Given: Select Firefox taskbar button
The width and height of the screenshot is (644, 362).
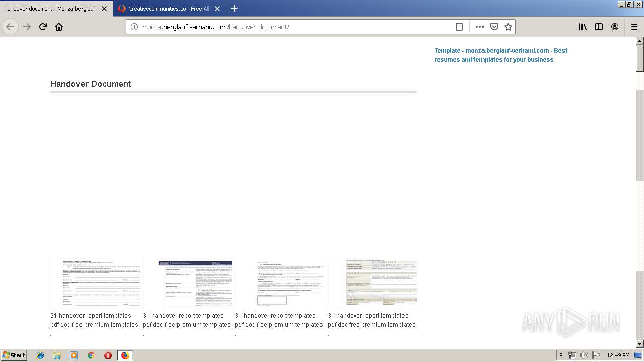Looking at the screenshot, I should pos(125,355).
